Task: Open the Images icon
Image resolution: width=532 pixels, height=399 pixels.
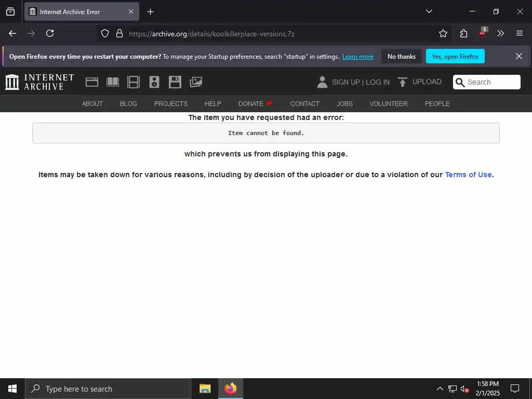Action: 196,82
